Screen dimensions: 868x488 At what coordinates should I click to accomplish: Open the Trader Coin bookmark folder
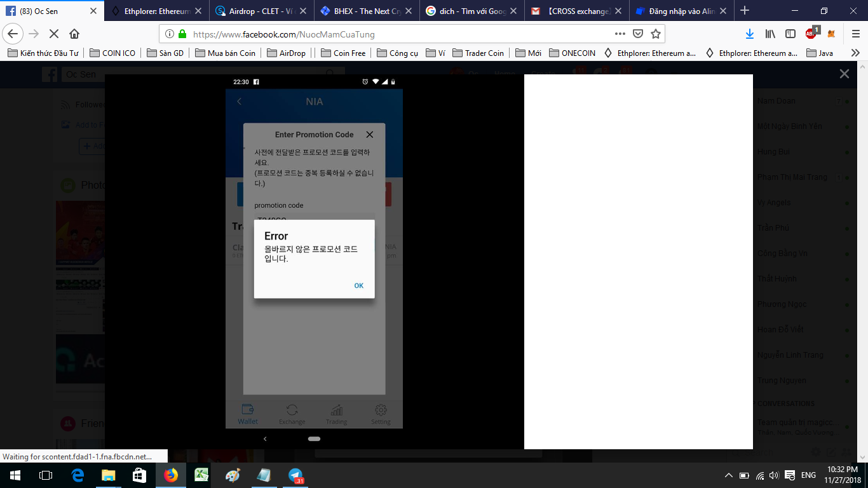[x=478, y=53]
